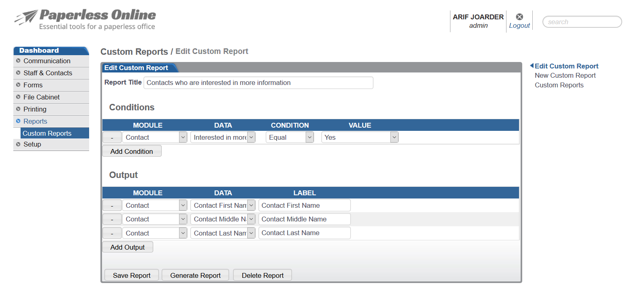
Task: Click the bullet icon beside Setup
Action: pyautogui.click(x=18, y=144)
